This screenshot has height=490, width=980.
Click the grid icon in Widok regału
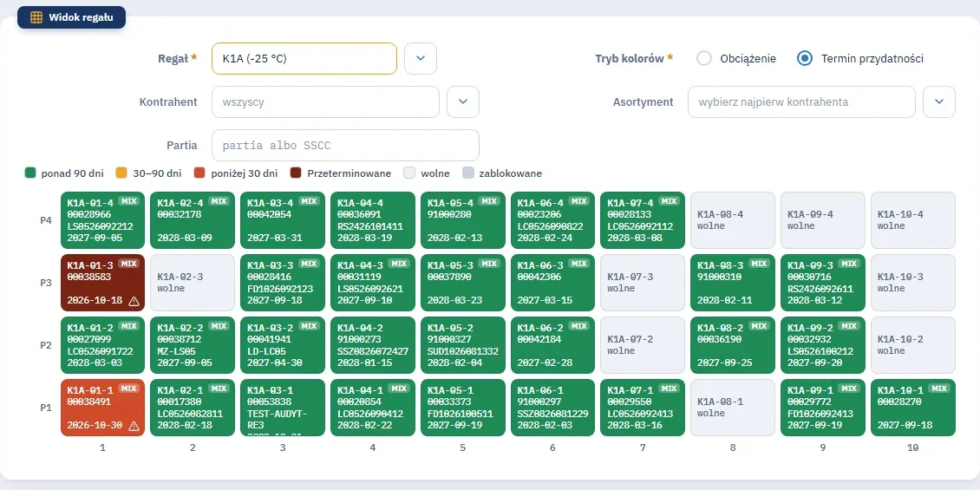(x=36, y=17)
